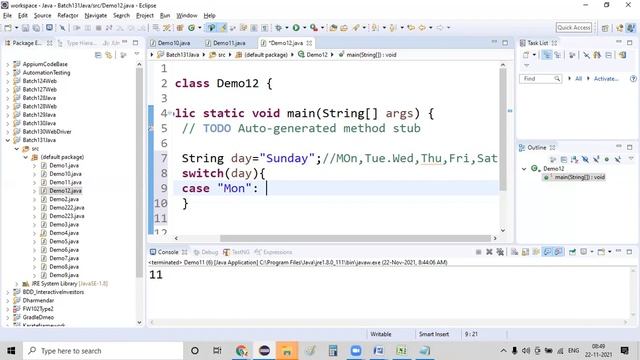Click the editor horizontal scrollbar
The height and width of the screenshot is (360, 640).
coord(355,238)
